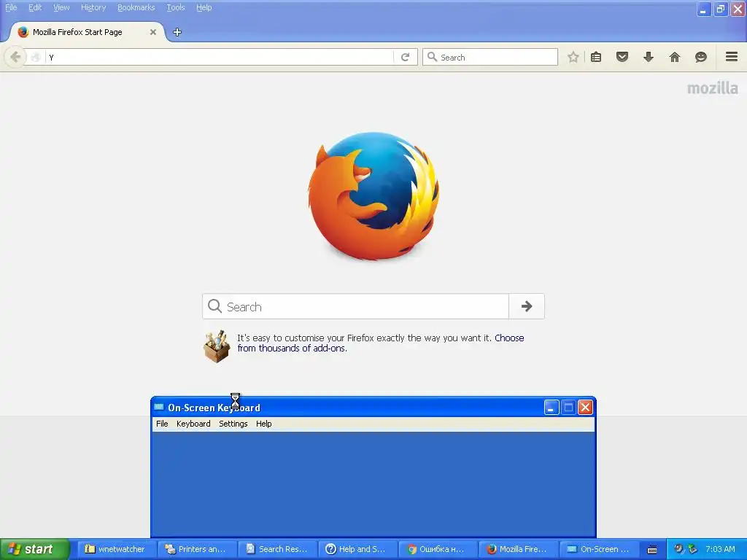Image resolution: width=747 pixels, height=560 pixels.
Task: Open the Windows start button
Action: pyautogui.click(x=34, y=549)
